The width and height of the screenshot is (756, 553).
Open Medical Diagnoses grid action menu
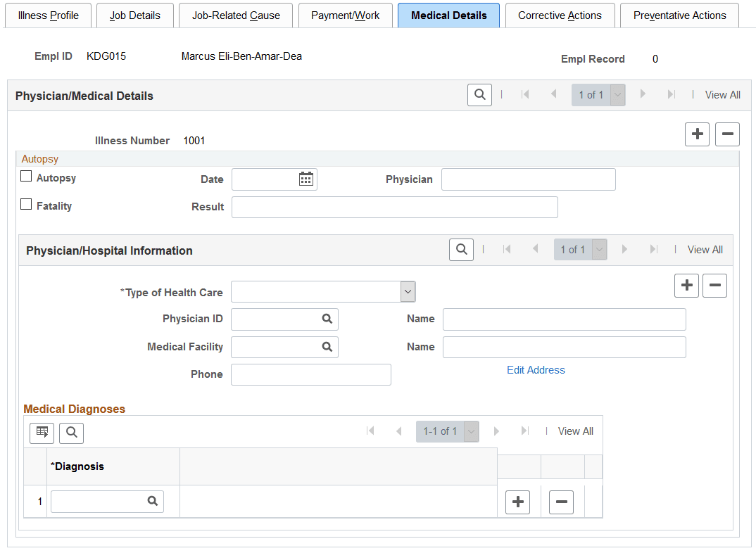tap(42, 433)
